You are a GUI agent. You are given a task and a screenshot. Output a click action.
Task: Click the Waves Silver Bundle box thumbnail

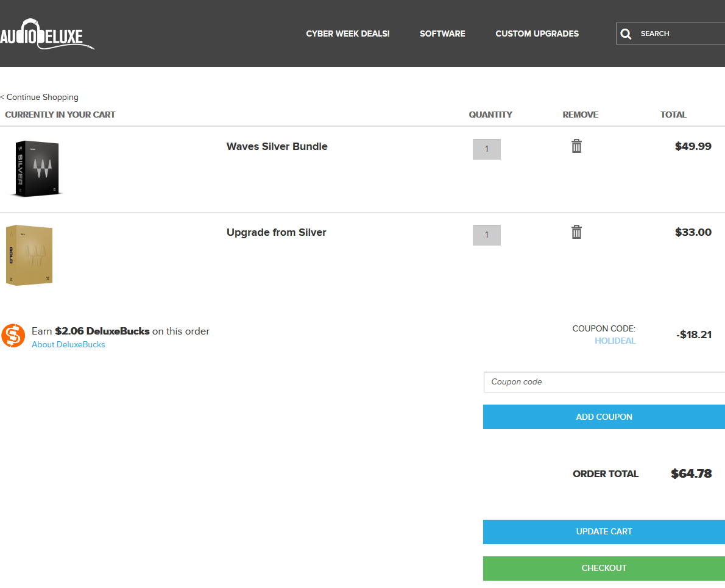click(x=37, y=169)
